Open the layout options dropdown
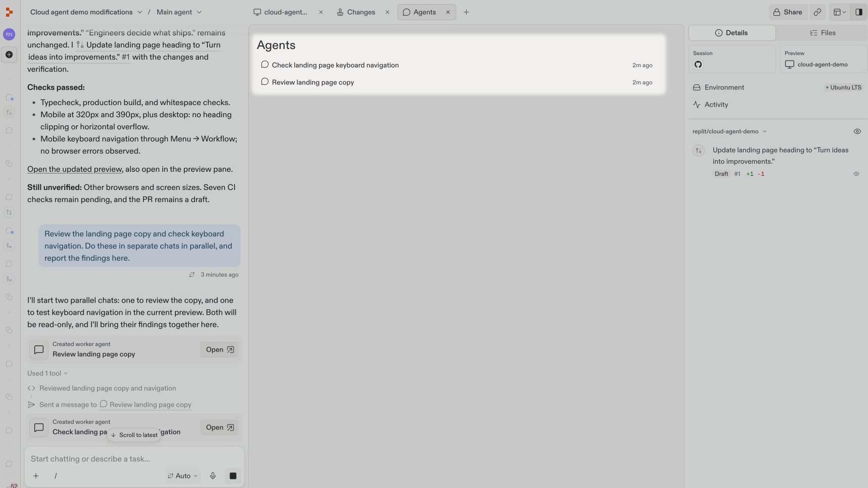Image resolution: width=868 pixels, height=488 pixels. (x=840, y=12)
